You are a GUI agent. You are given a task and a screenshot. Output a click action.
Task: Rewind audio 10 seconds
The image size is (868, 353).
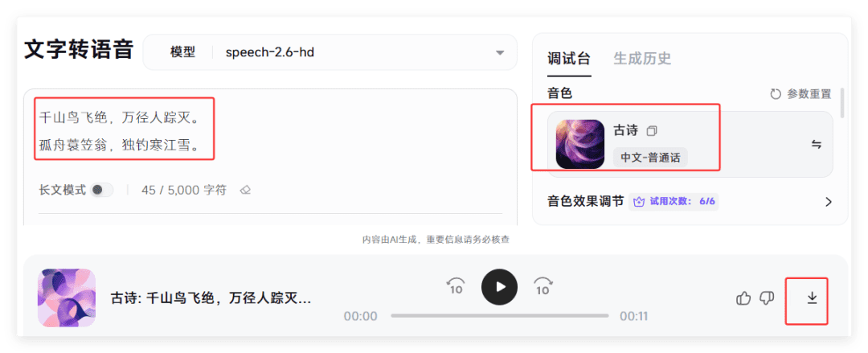pos(456,286)
